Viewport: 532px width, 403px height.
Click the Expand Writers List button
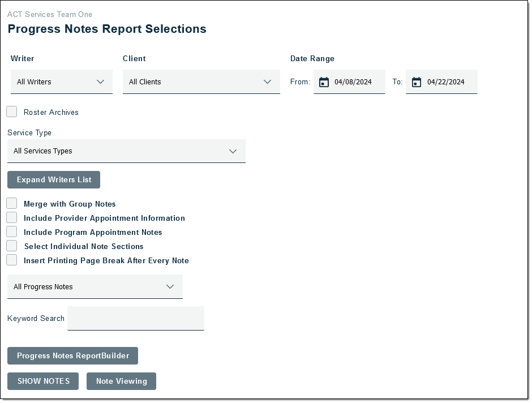pyautogui.click(x=54, y=180)
